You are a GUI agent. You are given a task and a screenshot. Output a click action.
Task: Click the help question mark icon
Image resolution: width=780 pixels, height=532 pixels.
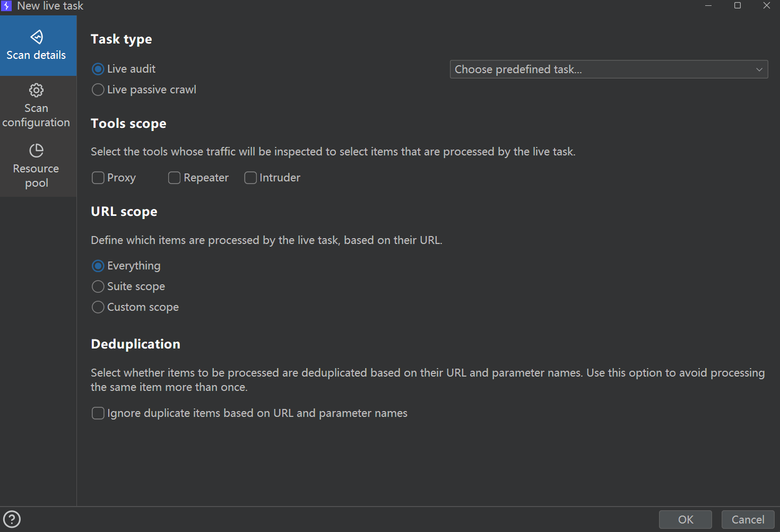12,519
